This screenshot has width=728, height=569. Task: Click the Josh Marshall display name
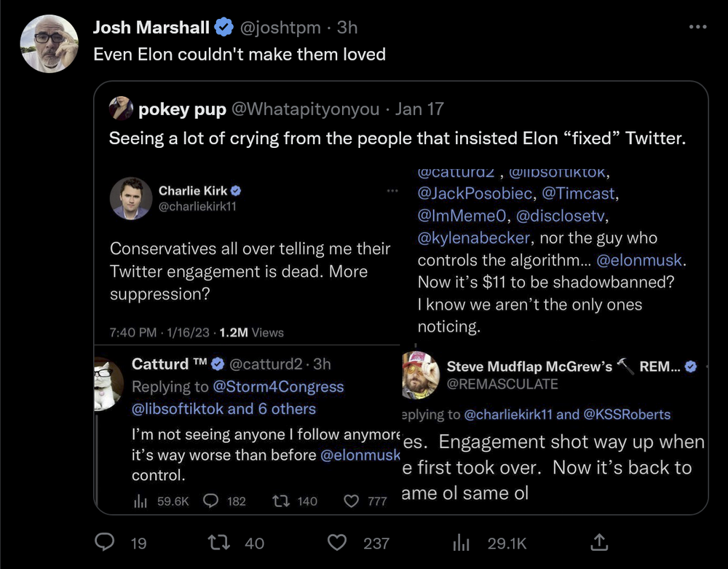pyautogui.click(x=151, y=28)
